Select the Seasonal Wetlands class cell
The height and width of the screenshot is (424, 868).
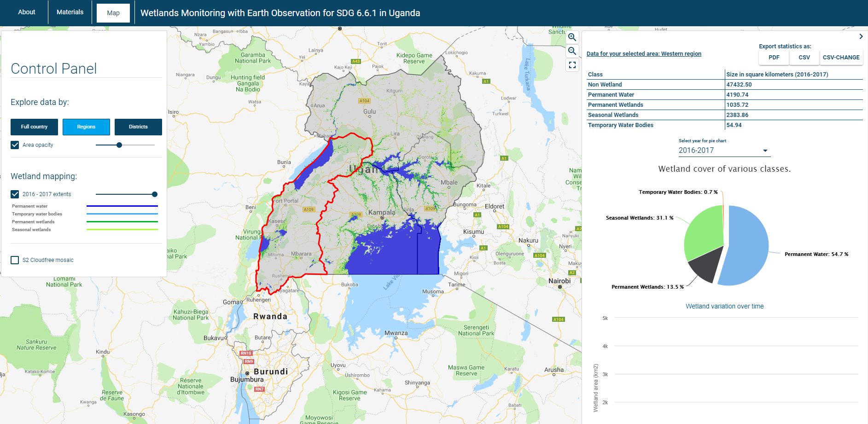(656, 115)
